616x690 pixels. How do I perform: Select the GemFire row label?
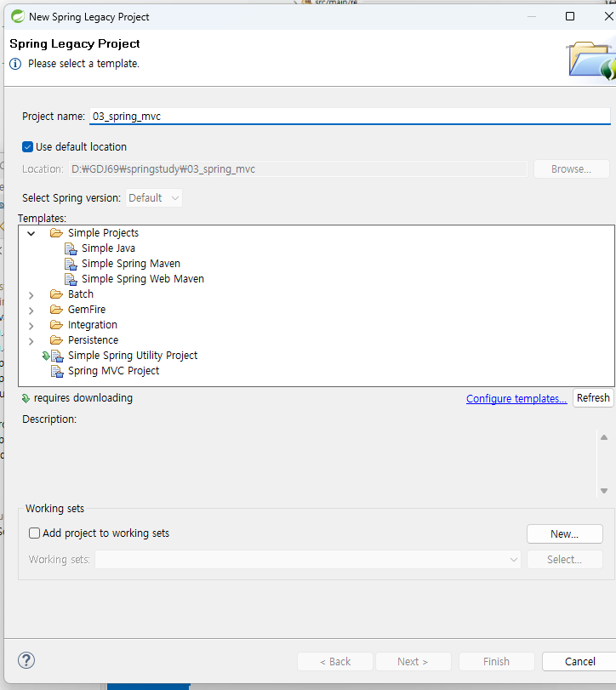point(87,310)
